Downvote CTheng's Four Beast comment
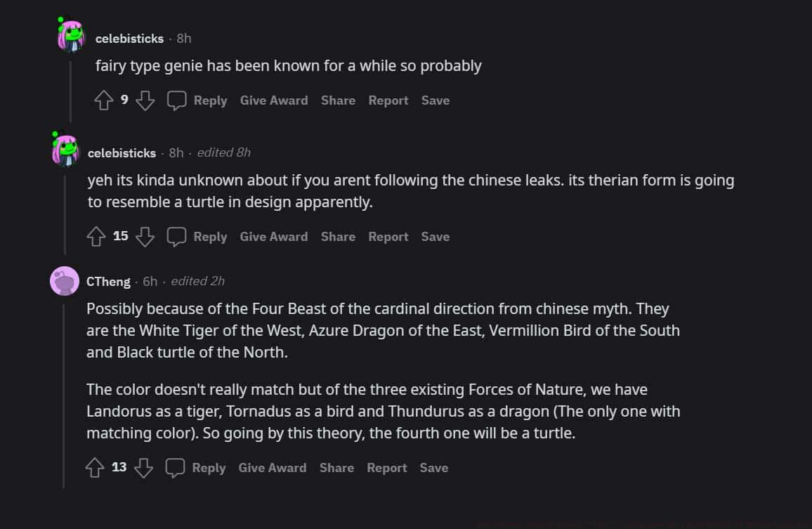The width and height of the screenshot is (812, 529). coord(144,468)
